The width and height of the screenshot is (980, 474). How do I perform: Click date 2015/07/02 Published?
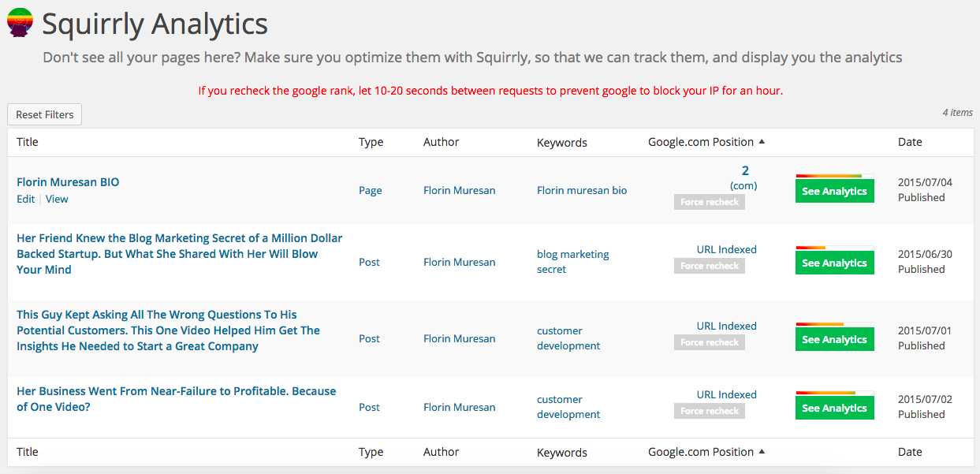coord(925,407)
